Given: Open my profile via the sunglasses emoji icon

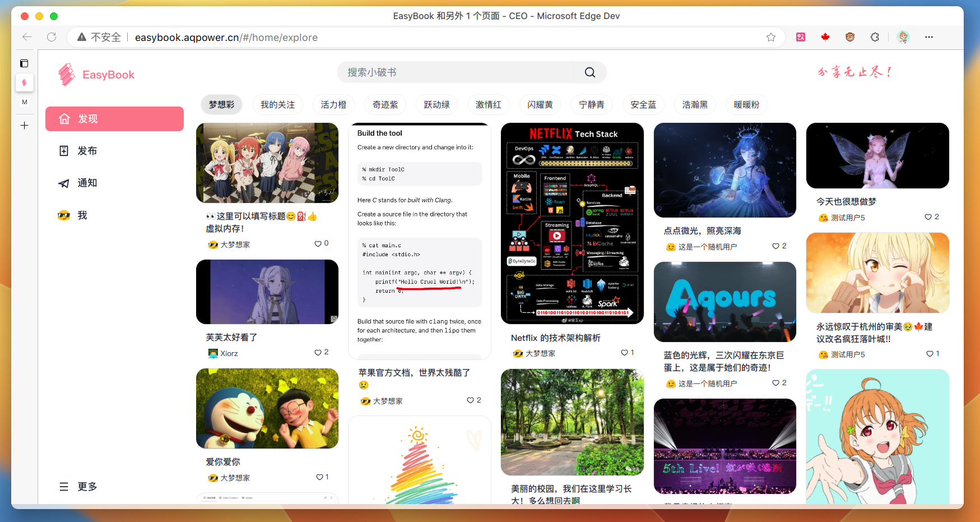Looking at the screenshot, I should (64, 215).
